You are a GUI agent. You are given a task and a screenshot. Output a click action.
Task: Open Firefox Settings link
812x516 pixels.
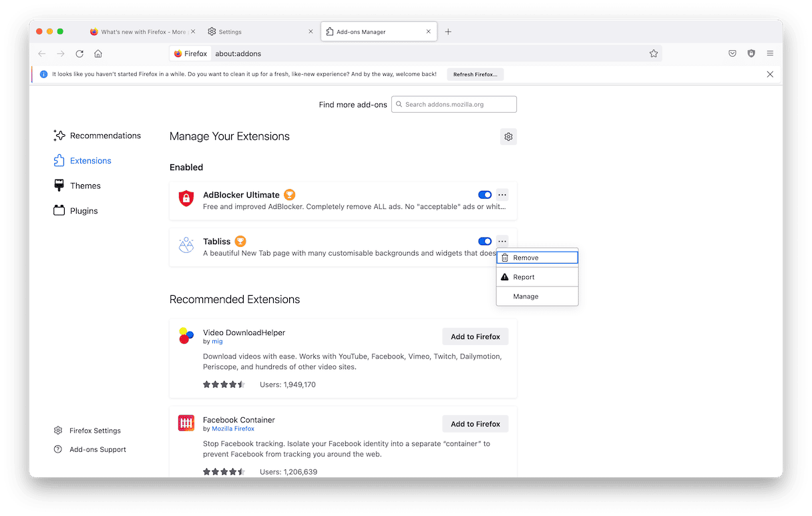click(x=87, y=431)
